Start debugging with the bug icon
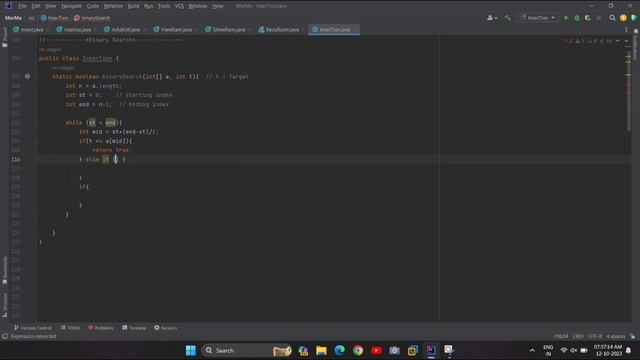Image resolution: width=640 pixels, height=360 pixels. click(577, 18)
